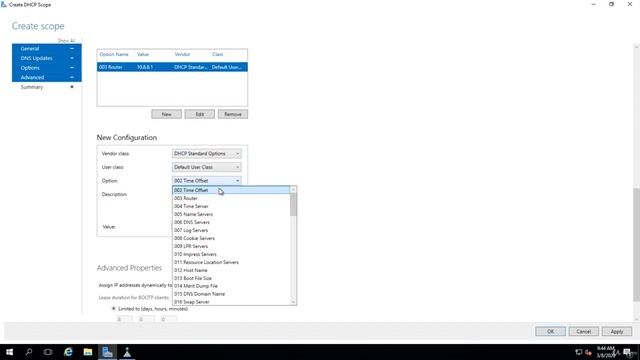This screenshot has width=640, height=360.
Task: Cancel the scope creation
Action: (x=583, y=331)
